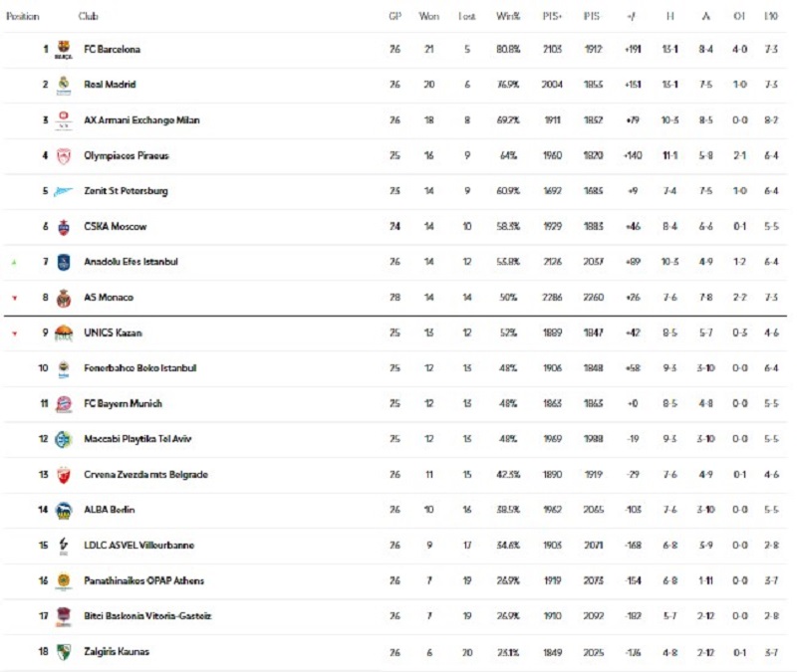Sort standings by Win% column header

coord(508,17)
